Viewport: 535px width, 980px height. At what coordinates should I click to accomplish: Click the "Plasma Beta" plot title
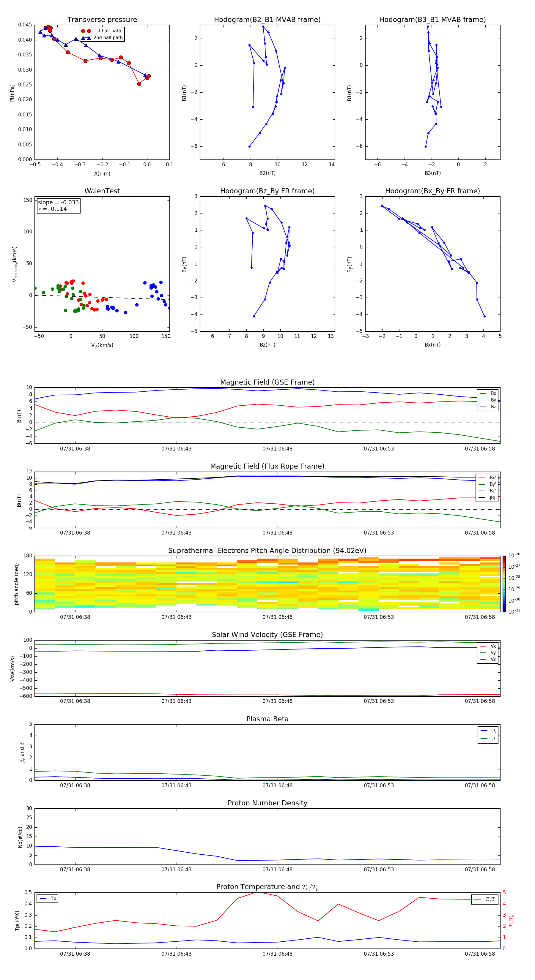(267, 719)
